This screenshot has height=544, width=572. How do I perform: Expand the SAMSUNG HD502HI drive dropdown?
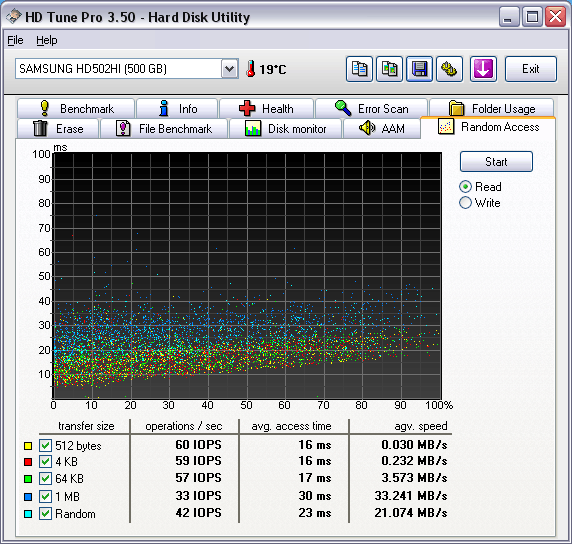[x=229, y=69]
